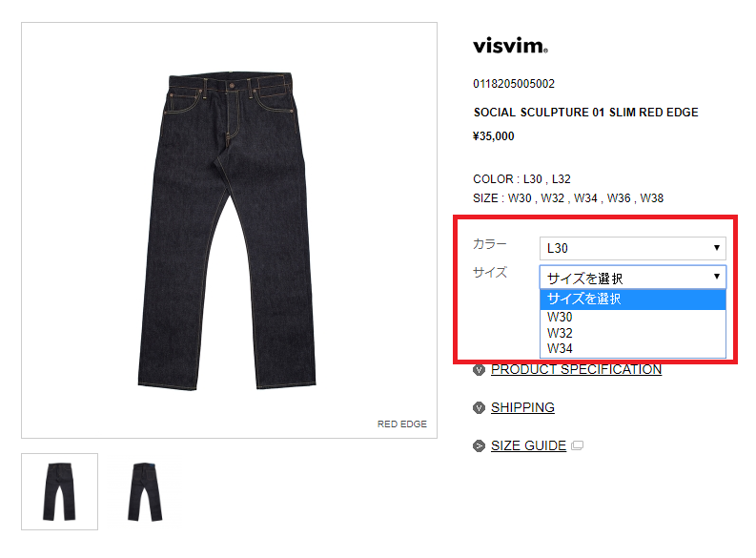This screenshot has height=558, width=756.
Task: Click the arrow on サイズ dropdown
Action: click(x=717, y=277)
